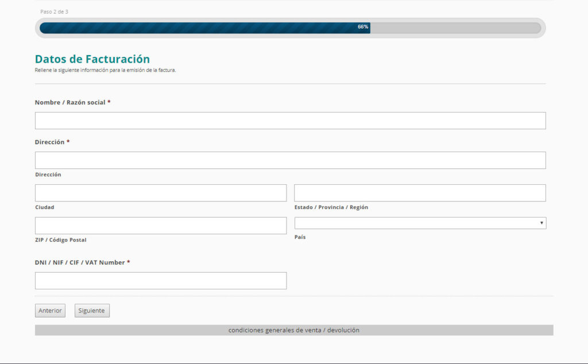Click the Estado / Provincia / Región sublabel

331,207
